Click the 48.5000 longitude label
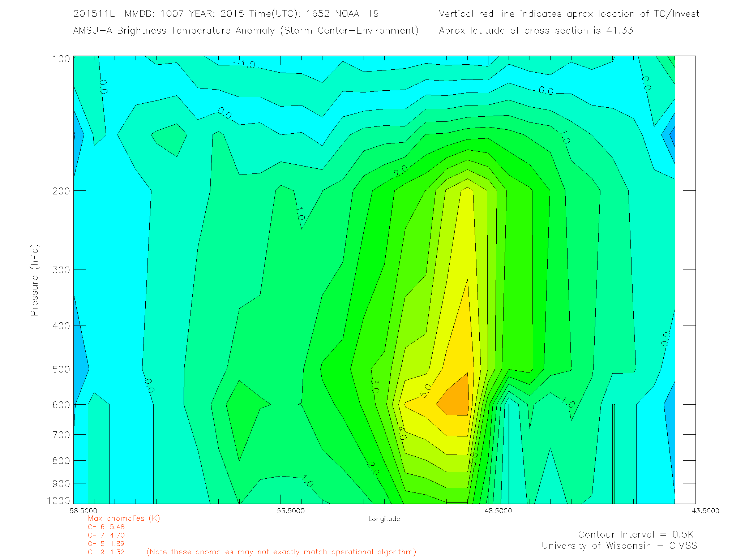The image size is (732, 560). (x=498, y=511)
